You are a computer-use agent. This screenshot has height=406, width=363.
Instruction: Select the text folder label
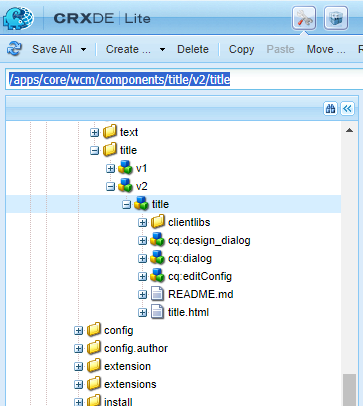pos(129,132)
